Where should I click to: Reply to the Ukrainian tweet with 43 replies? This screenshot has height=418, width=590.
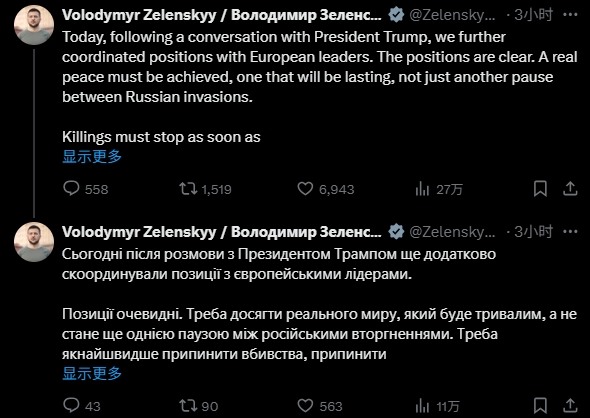[x=82, y=406]
